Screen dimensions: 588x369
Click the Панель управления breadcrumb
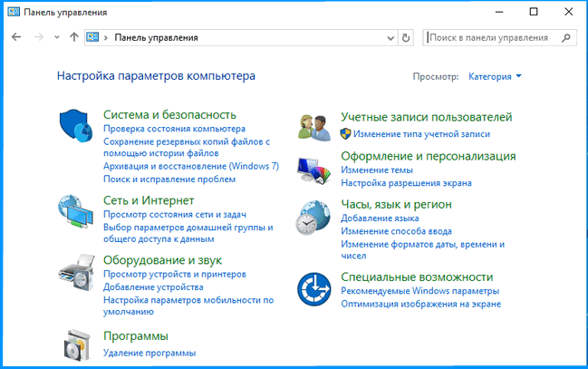(156, 37)
